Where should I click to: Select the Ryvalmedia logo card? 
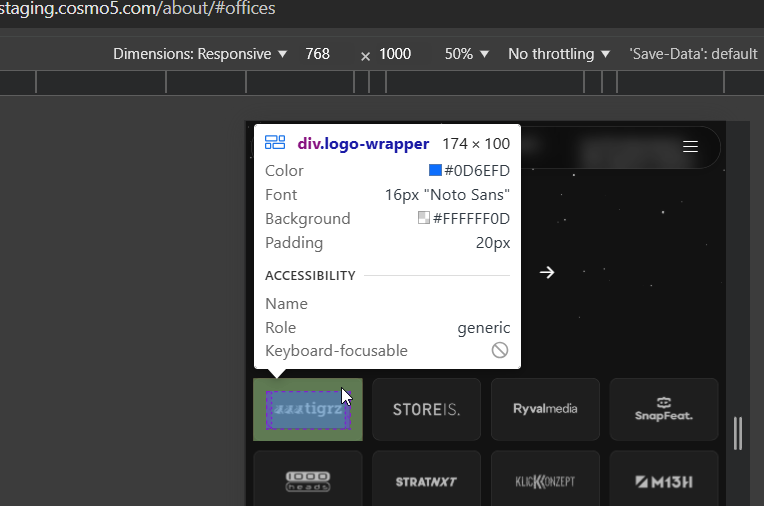(545, 409)
